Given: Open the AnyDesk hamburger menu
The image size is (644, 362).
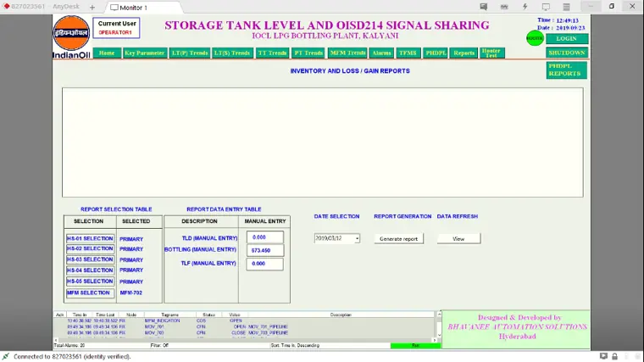Looking at the screenshot, I should (x=566, y=7).
